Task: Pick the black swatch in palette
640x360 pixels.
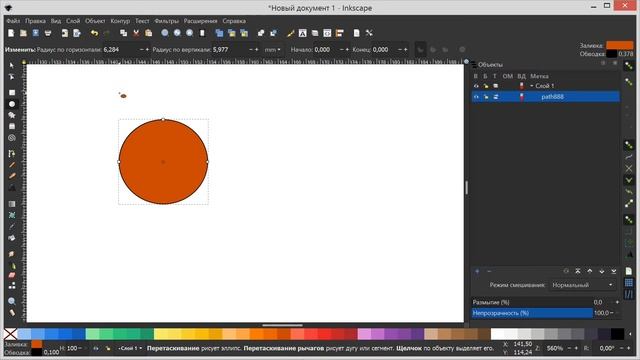Action: click(618, 334)
